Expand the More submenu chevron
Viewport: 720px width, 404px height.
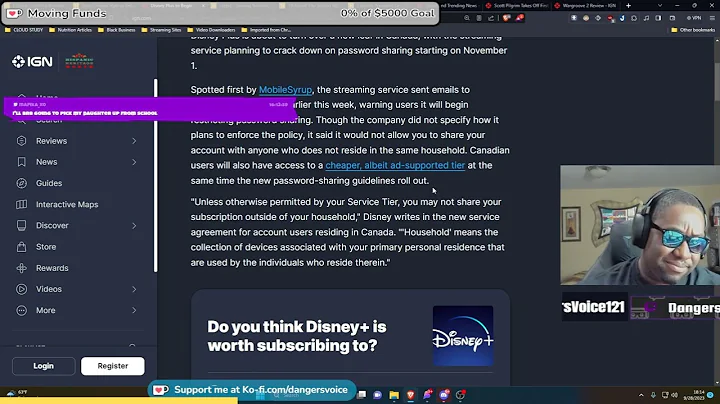tap(134, 310)
